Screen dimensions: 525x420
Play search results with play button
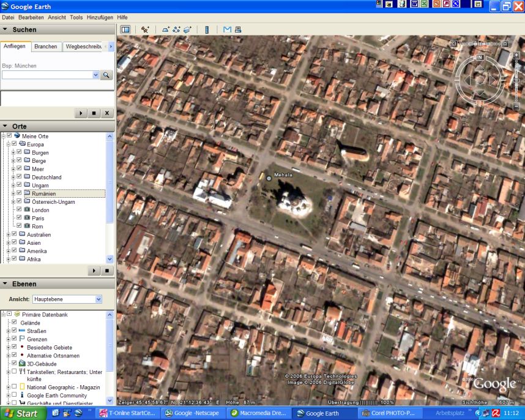81,113
